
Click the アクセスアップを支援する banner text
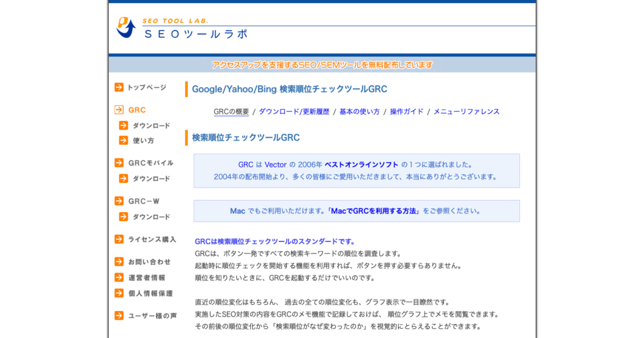click(x=323, y=65)
